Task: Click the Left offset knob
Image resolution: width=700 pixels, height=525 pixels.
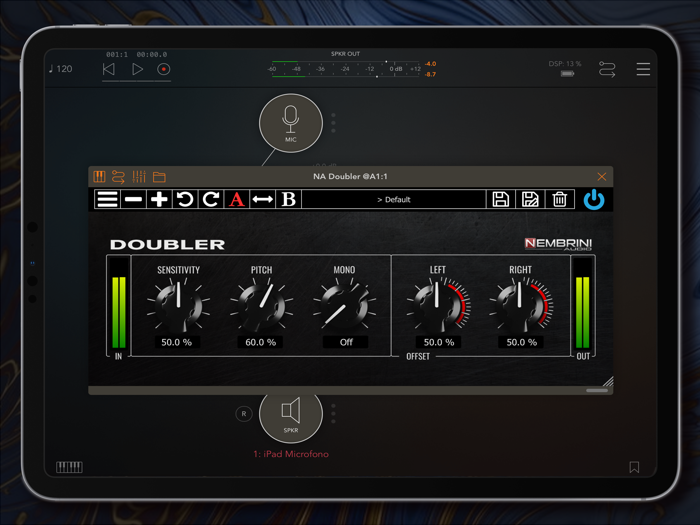Action: 438,304
